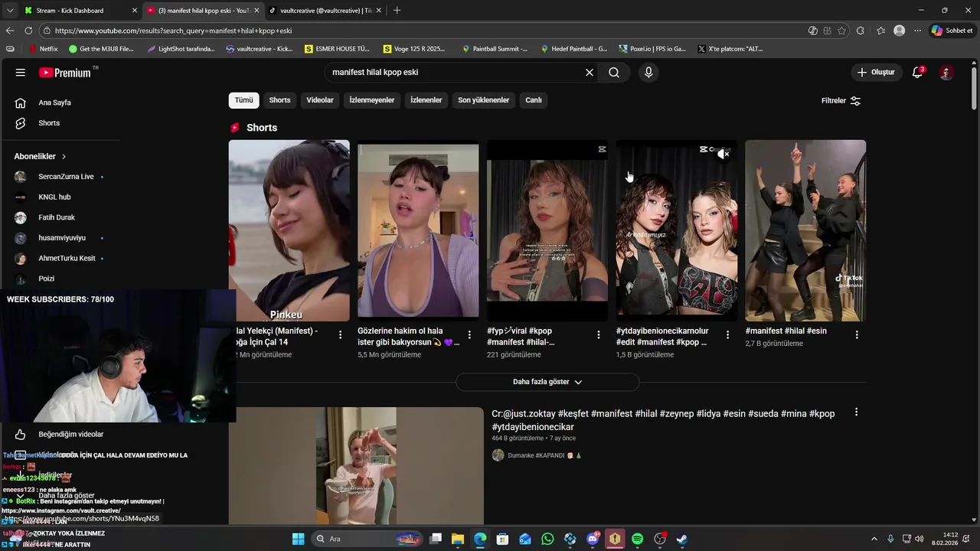The image size is (980, 551).
Task: Open the browser tab list dropdown
Action: tap(10, 11)
